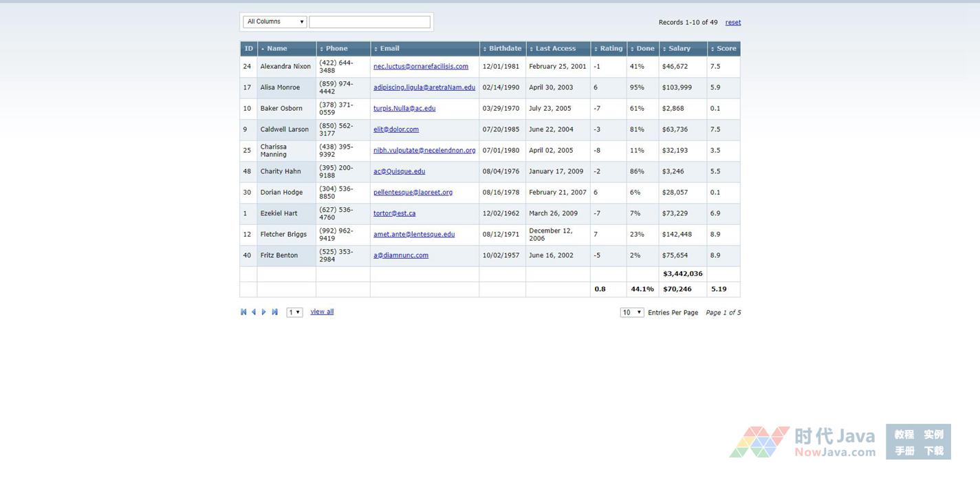Sort table by Salary column header
This screenshot has height=494, width=980.
click(x=679, y=49)
